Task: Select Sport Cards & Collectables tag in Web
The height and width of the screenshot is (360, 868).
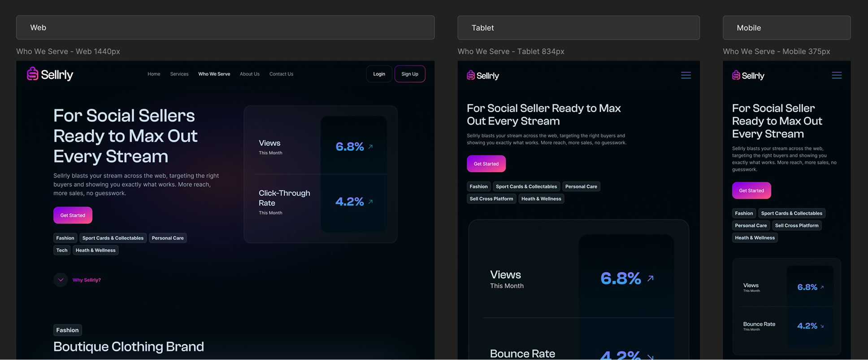Action: 113,238
